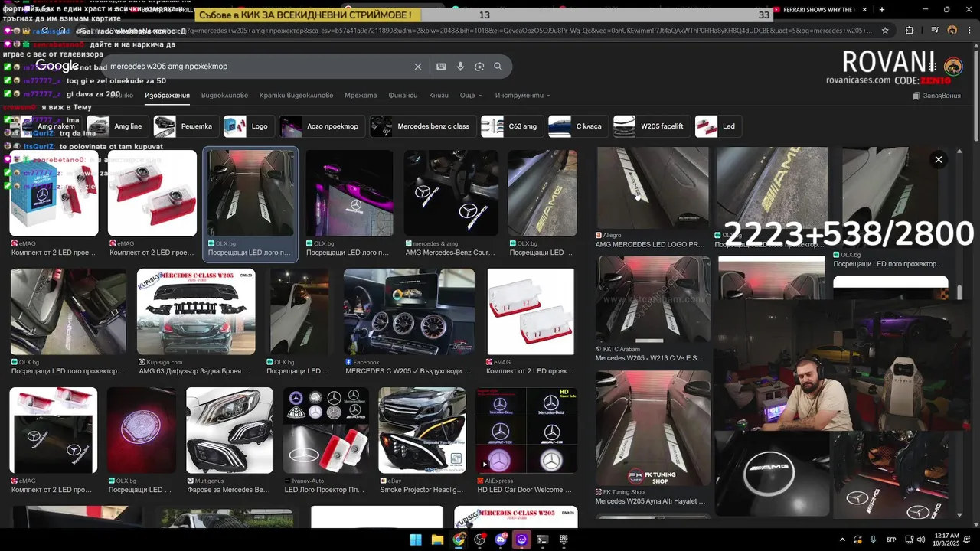Open the clock showing 12:17 AM

[946, 540]
